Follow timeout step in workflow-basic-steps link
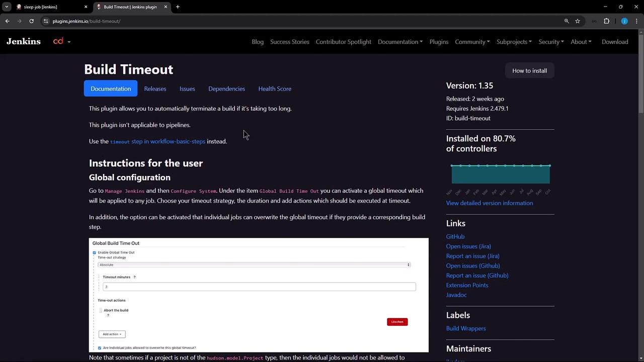This screenshot has height=362, width=644. coord(157,141)
